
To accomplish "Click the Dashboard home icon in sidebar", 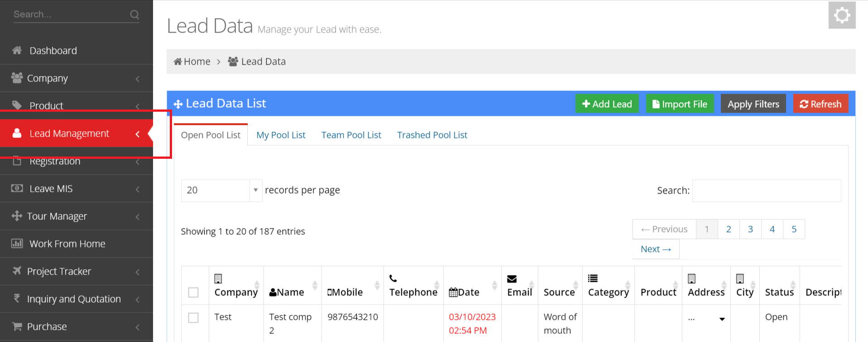I will coord(17,50).
